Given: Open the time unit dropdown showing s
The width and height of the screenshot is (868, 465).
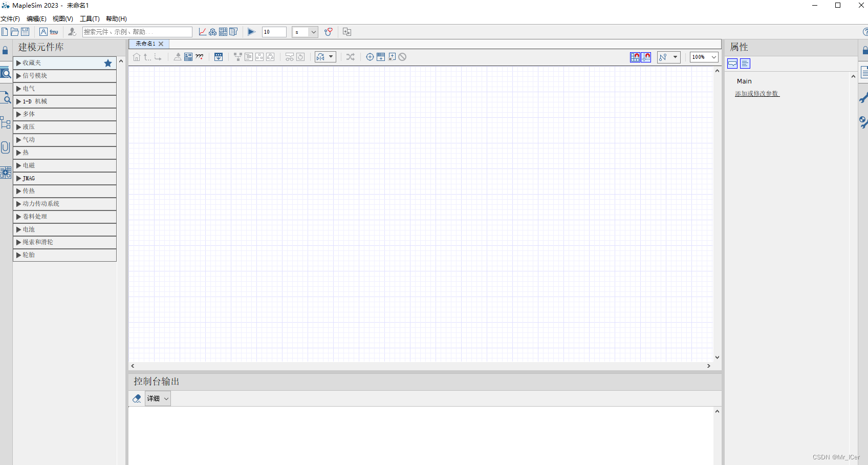Looking at the screenshot, I should tap(305, 32).
